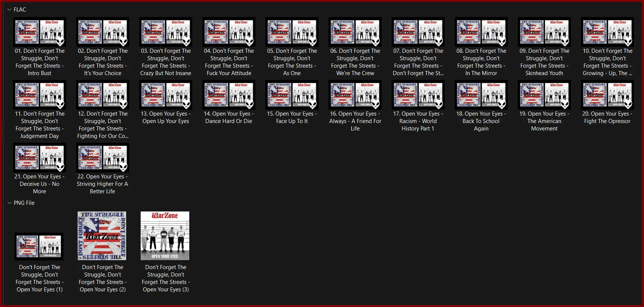Select track 11 Judgement Day icon
The width and height of the screenshot is (644, 307).
(40, 95)
